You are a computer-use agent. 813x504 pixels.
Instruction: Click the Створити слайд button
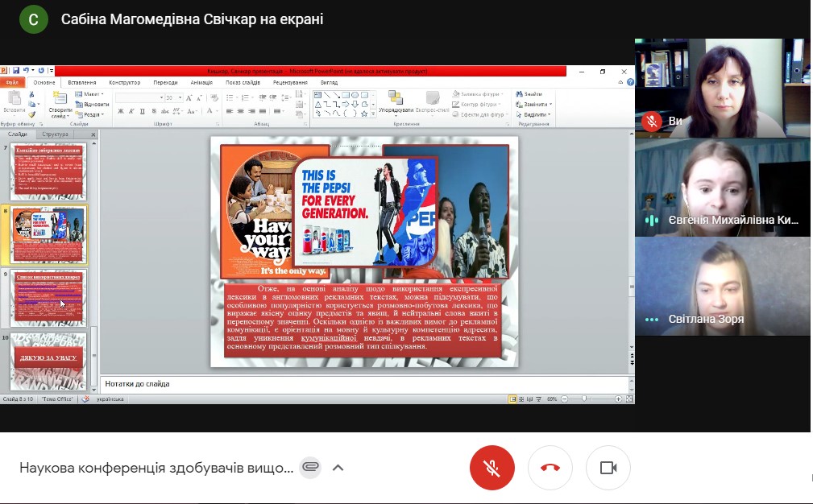click(x=60, y=105)
